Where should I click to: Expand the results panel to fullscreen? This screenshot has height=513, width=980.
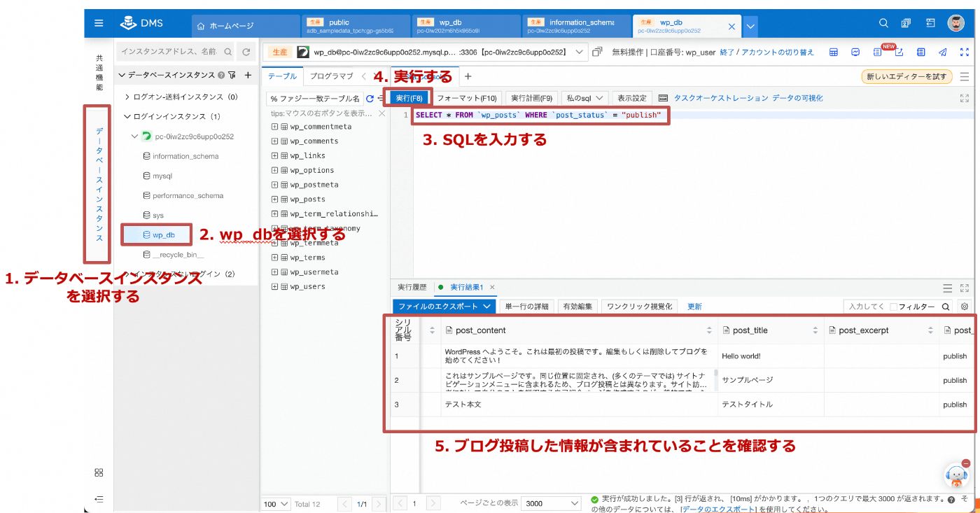click(x=965, y=288)
